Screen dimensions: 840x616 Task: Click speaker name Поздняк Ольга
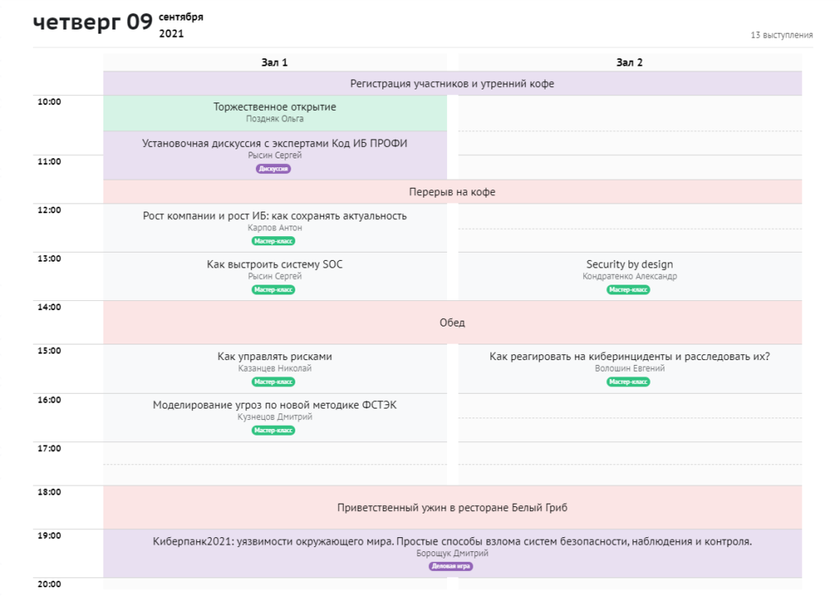(275, 119)
